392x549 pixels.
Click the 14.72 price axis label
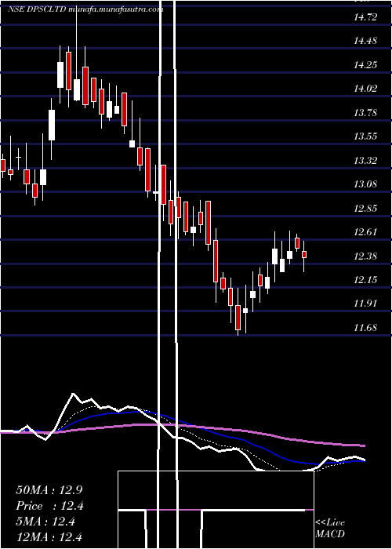[365, 16]
